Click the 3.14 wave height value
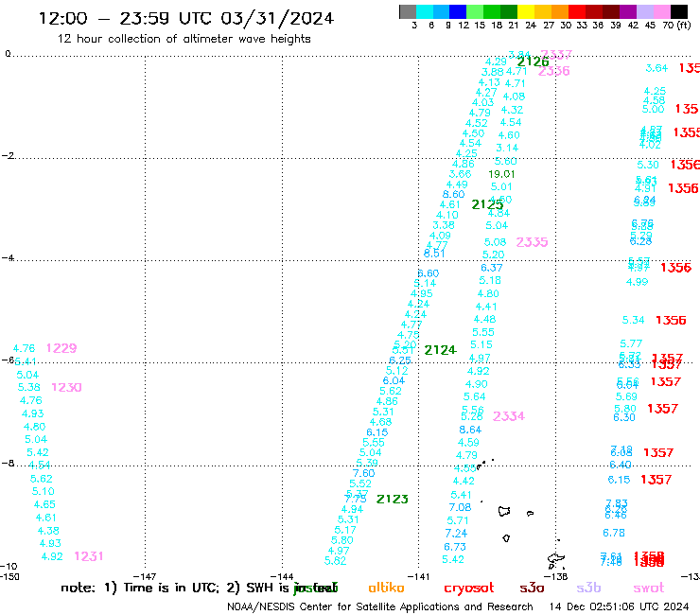 click(x=507, y=148)
